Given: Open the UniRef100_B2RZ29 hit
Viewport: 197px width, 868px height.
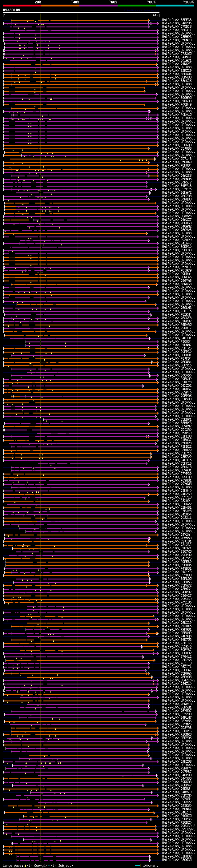Looking at the screenshot, I should pos(177,71).
